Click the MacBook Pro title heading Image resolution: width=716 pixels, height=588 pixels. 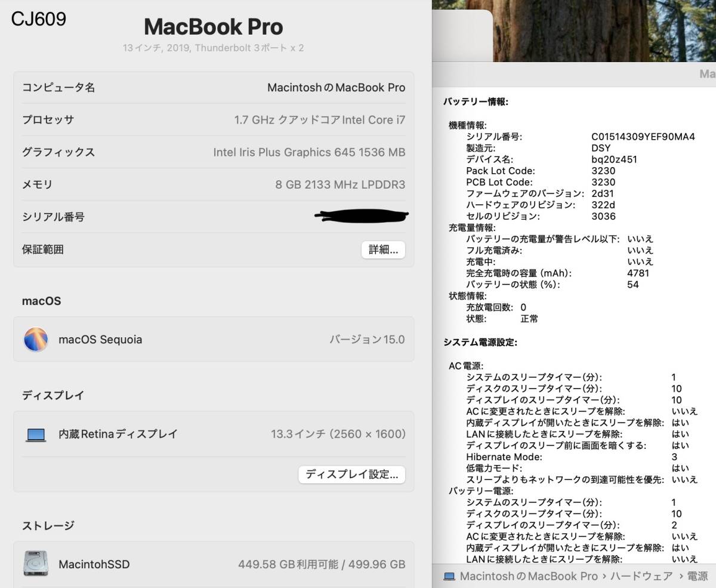214,27
